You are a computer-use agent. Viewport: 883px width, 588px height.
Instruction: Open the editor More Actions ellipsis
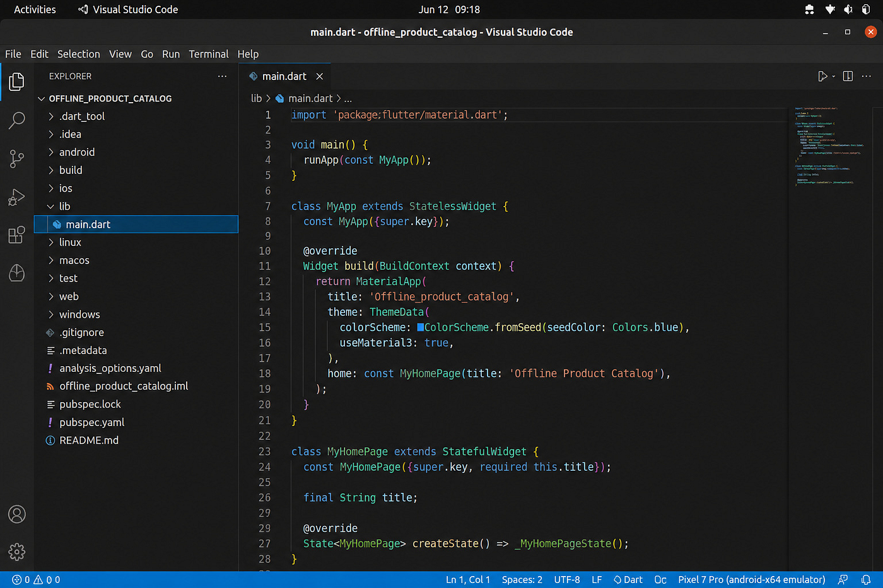[867, 76]
